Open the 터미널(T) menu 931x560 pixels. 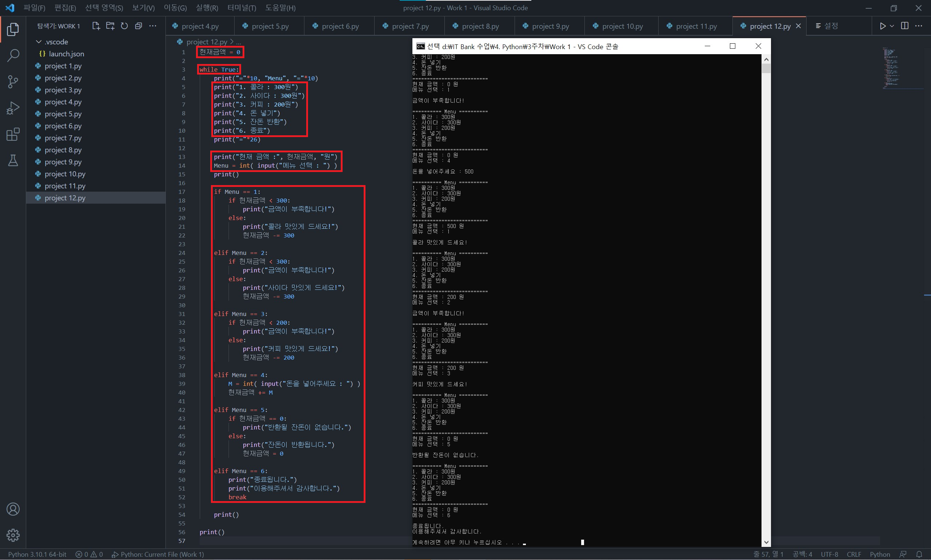tap(241, 8)
